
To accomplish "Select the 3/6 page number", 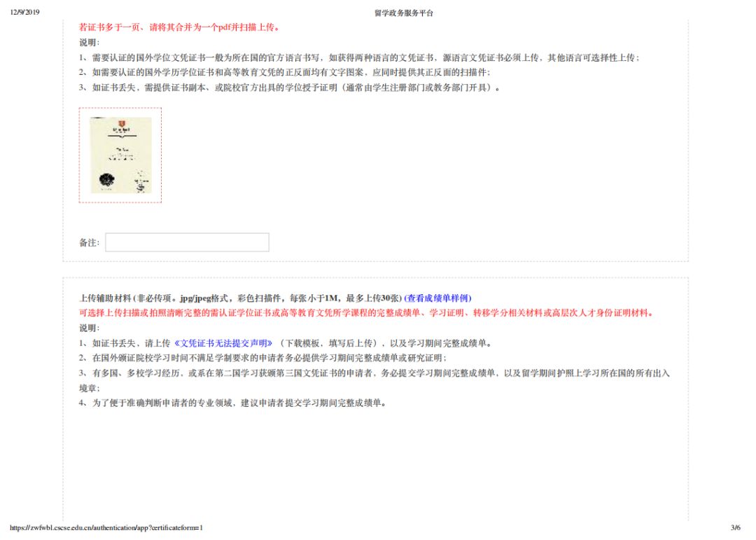I will (735, 528).
